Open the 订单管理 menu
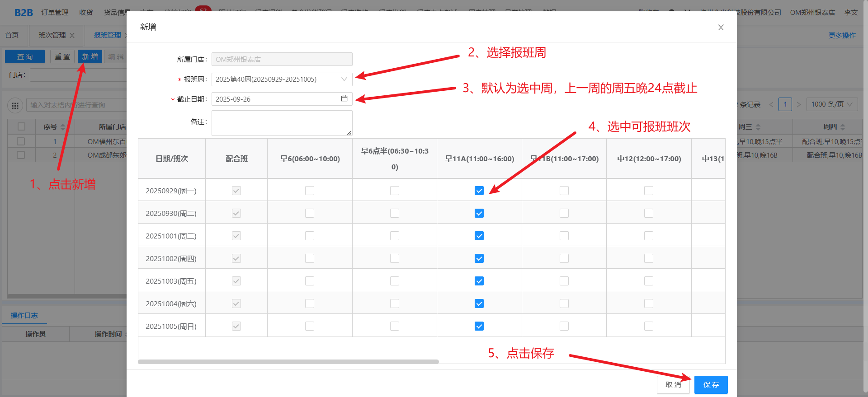Viewport: 868px width, 397px height. (55, 12)
